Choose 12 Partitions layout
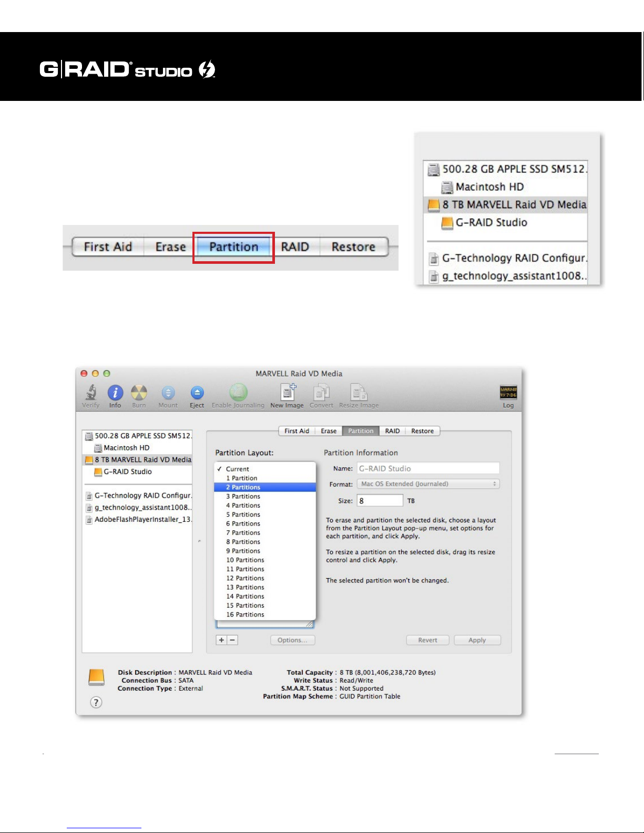644x833 pixels. tap(265, 578)
